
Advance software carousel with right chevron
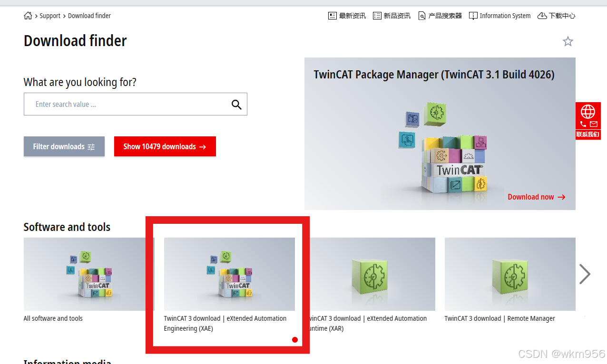click(585, 274)
